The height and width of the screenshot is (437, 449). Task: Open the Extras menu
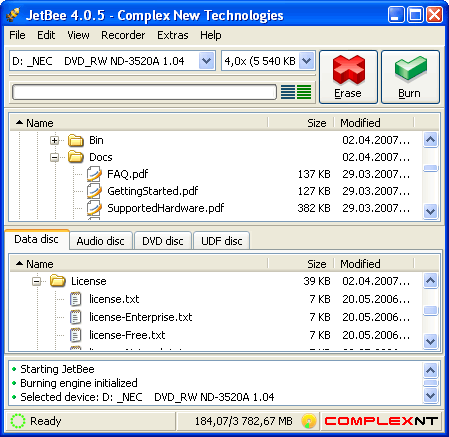pos(173,35)
